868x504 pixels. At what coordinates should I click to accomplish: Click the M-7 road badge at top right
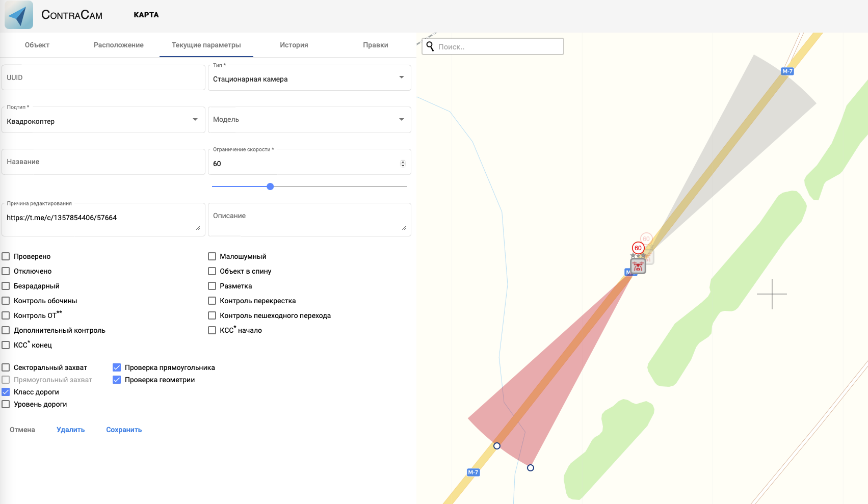[x=787, y=71]
